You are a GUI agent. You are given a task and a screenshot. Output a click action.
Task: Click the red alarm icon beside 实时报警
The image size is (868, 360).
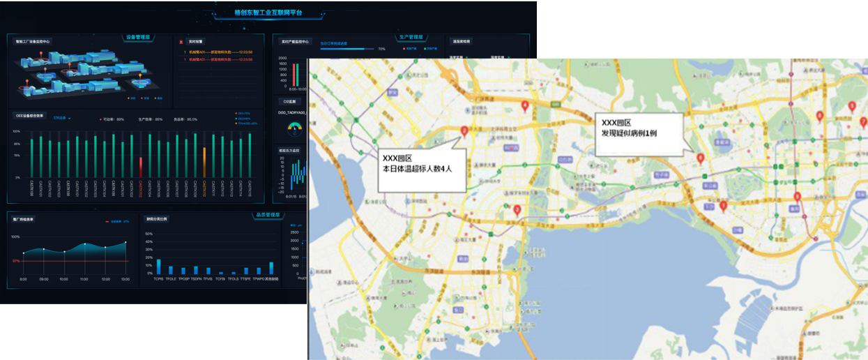pos(181,42)
